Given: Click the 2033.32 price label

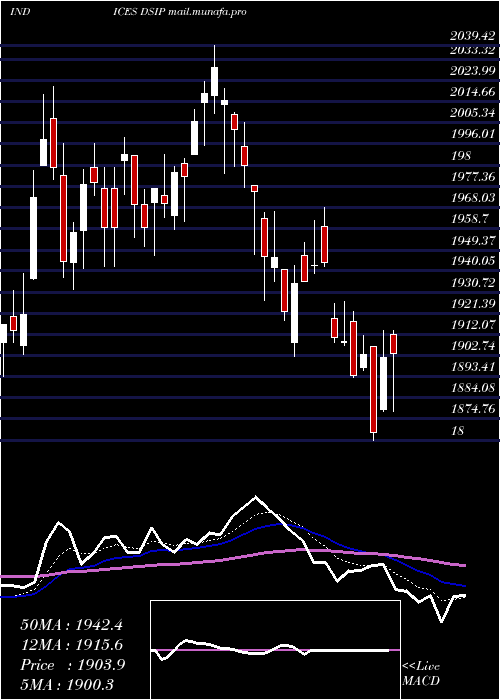Looking at the screenshot, I should pos(472,50).
